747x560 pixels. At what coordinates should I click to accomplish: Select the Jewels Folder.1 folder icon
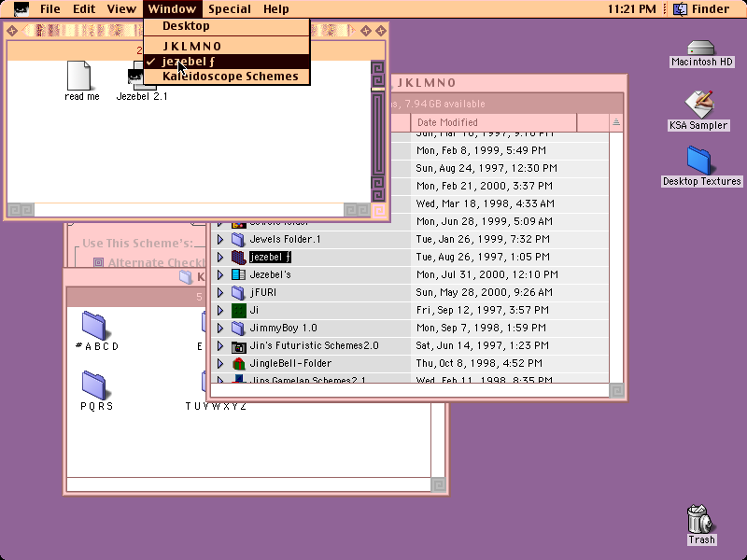pos(238,239)
